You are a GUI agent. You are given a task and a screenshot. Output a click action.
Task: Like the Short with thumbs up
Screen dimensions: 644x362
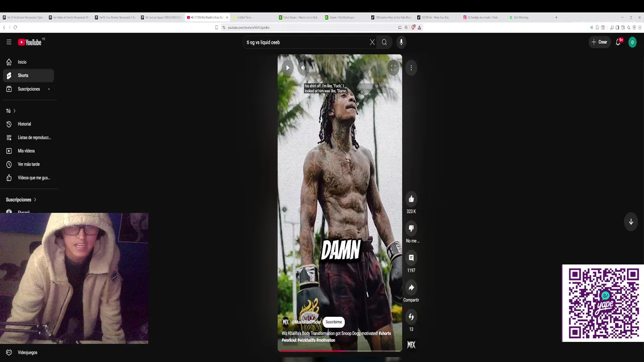(x=411, y=199)
